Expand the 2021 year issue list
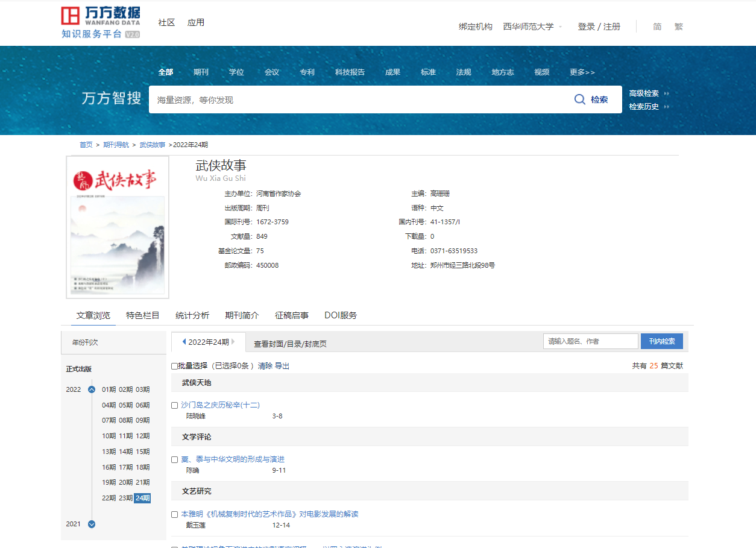This screenshot has width=756, height=548. pyautogui.click(x=92, y=524)
